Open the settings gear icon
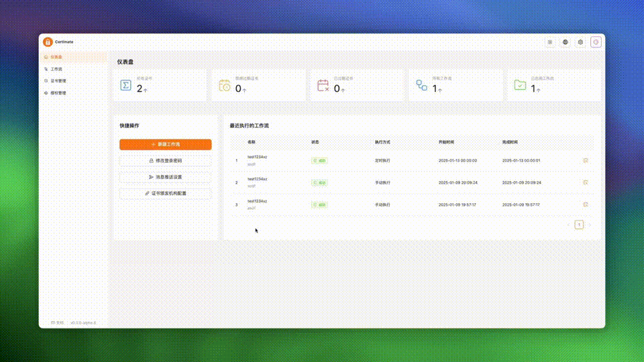The image size is (644, 362). click(x=581, y=42)
